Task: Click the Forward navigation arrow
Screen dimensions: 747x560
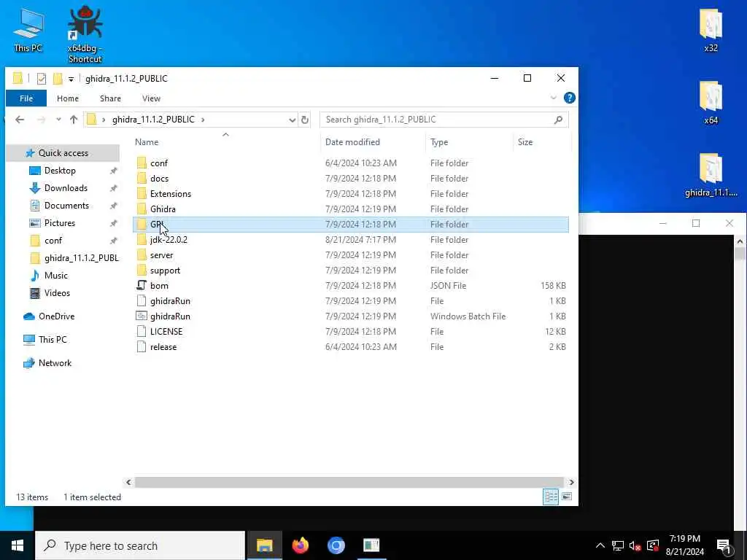Action: click(x=42, y=120)
